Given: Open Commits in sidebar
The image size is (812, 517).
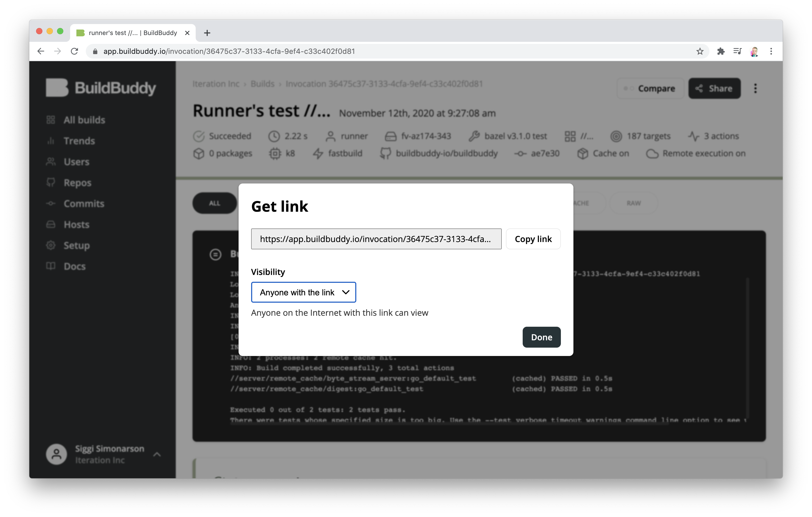Looking at the screenshot, I should point(75,204).
